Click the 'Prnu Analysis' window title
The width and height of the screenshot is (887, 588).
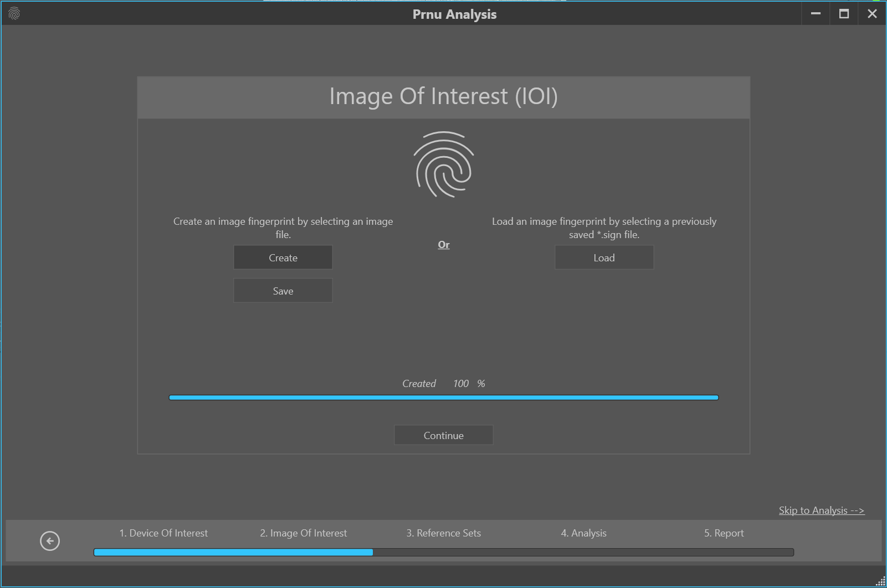click(x=454, y=14)
